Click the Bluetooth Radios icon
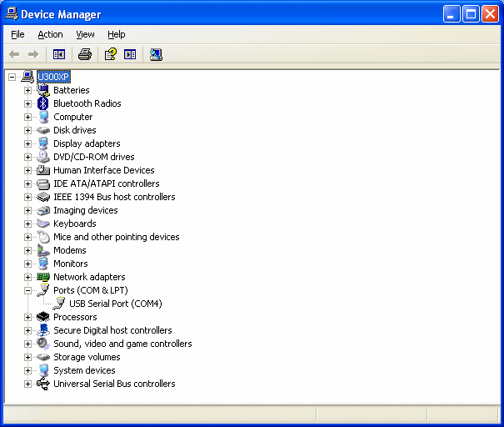The height and width of the screenshot is (427, 504). pyautogui.click(x=43, y=103)
